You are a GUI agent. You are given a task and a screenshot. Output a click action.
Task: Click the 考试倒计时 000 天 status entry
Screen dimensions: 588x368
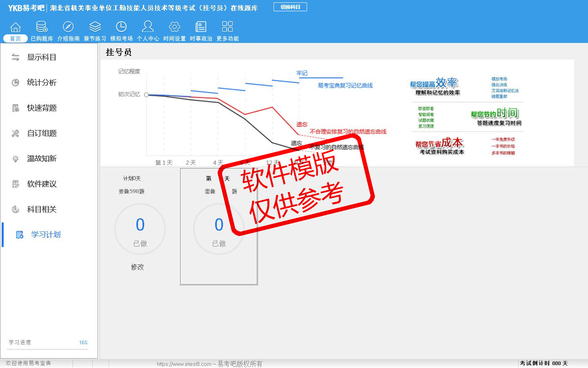point(544,363)
